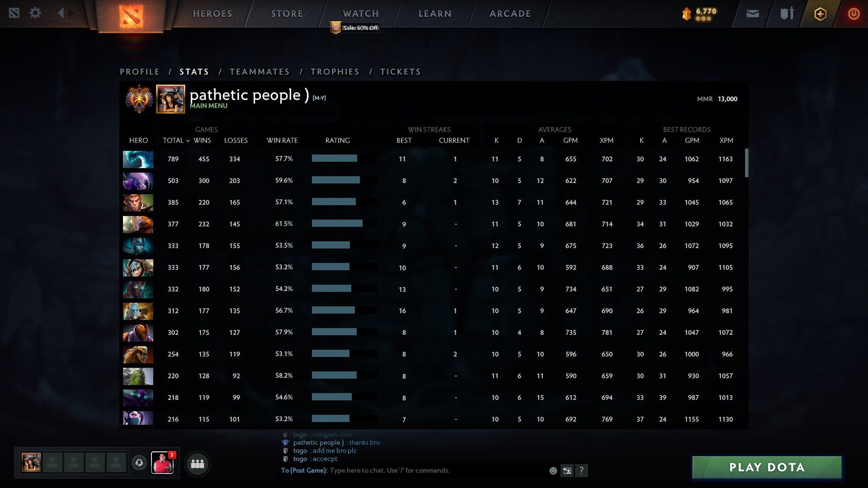Open the friends list group icon
868x488 pixels.
pos(198,464)
